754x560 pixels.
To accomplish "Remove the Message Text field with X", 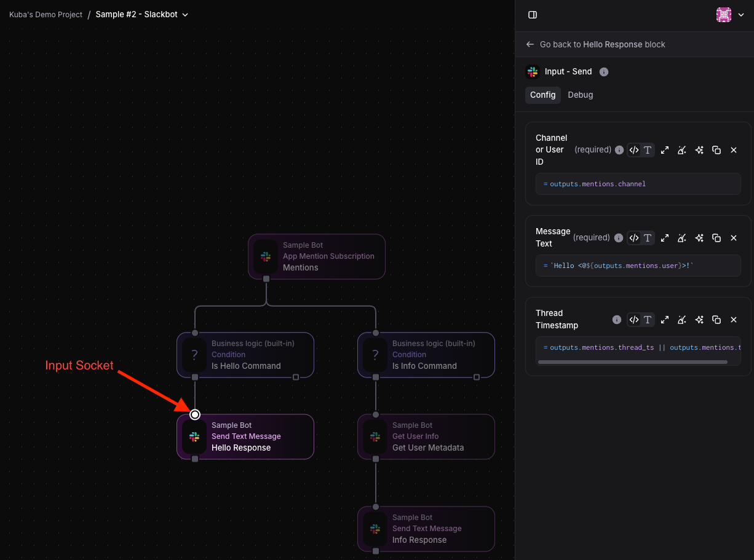I will 734,238.
